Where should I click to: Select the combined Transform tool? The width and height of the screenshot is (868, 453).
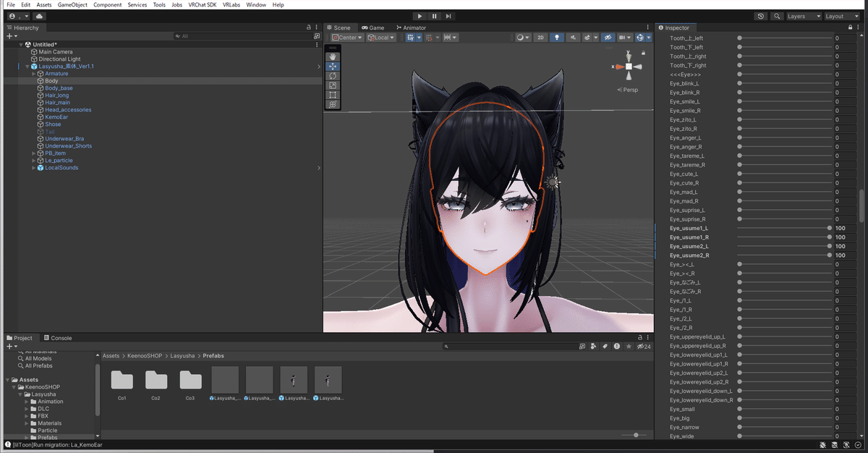[x=333, y=104]
